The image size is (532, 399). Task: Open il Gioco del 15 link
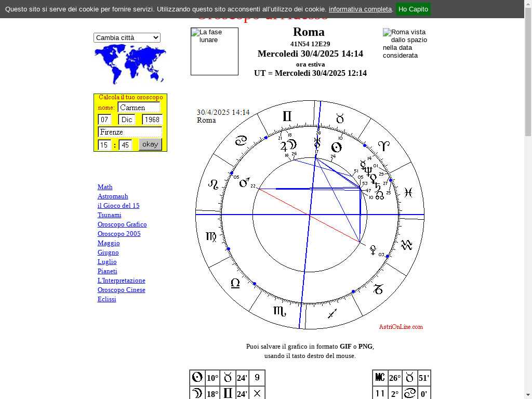coord(118,206)
